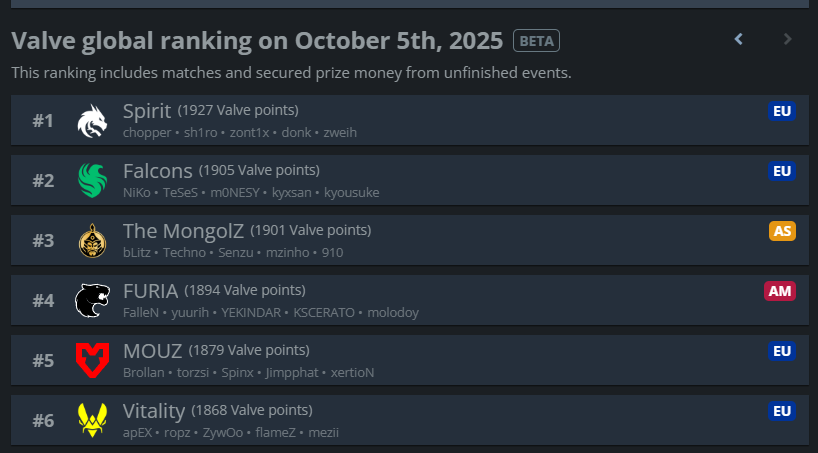The image size is (818, 453).
Task: Go to next ranking date arrow
Action: point(787,40)
